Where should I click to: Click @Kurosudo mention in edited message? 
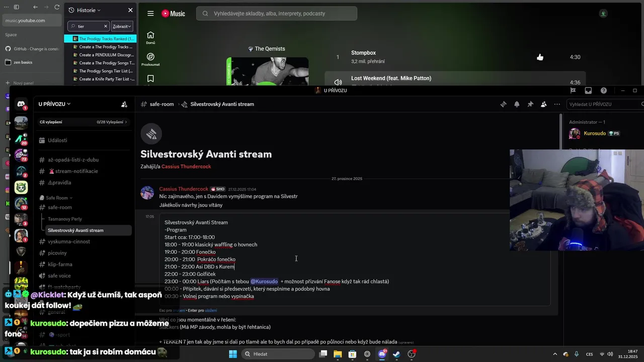264,282
